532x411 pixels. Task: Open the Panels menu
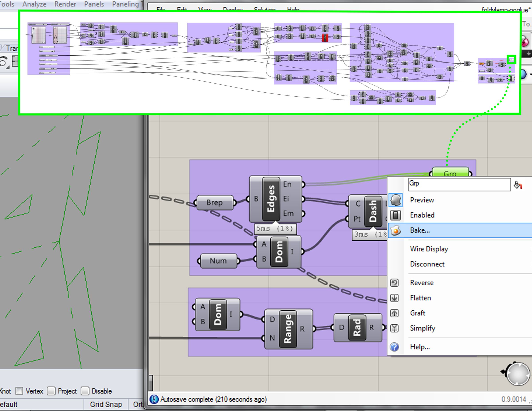(x=94, y=4)
